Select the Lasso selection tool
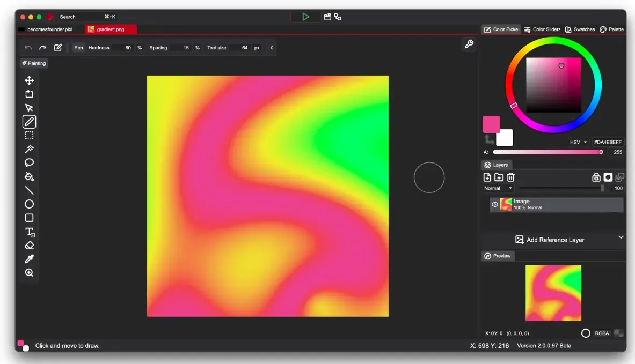Viewport: 635px width, 364px height. click(29, 162)
